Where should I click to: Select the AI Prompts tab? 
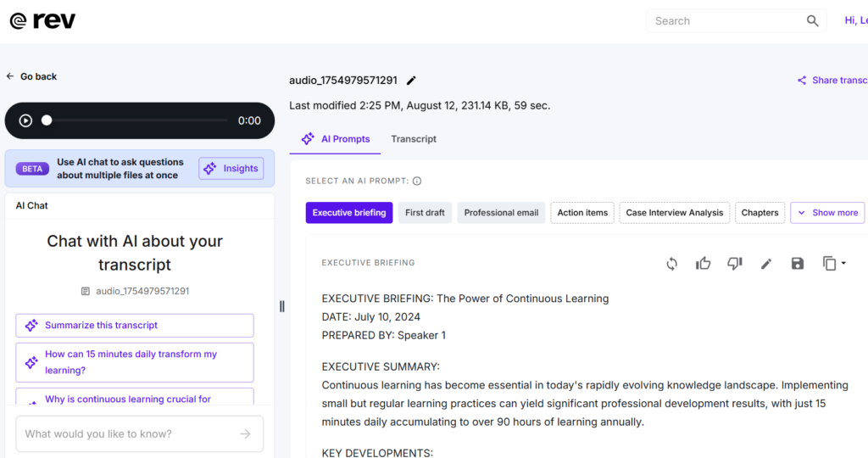click(x=336, y=139)
